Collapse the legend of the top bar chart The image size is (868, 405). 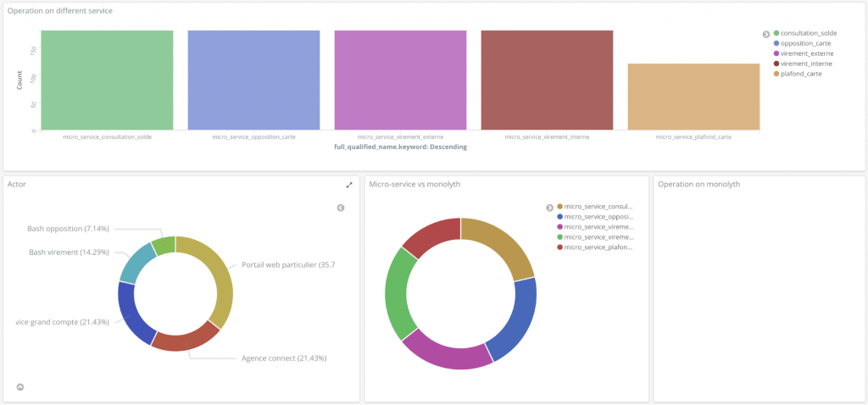[x=765, y=34]
